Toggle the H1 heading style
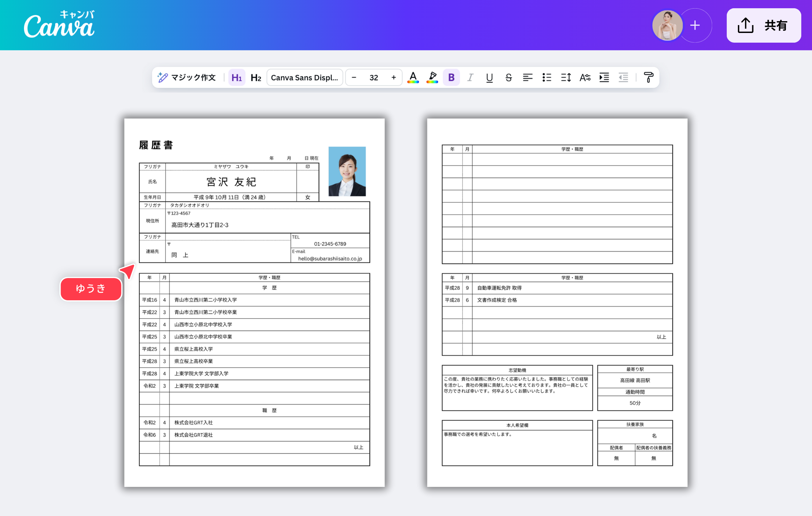This screenshot has height=516, width=812. pos(237,77)
